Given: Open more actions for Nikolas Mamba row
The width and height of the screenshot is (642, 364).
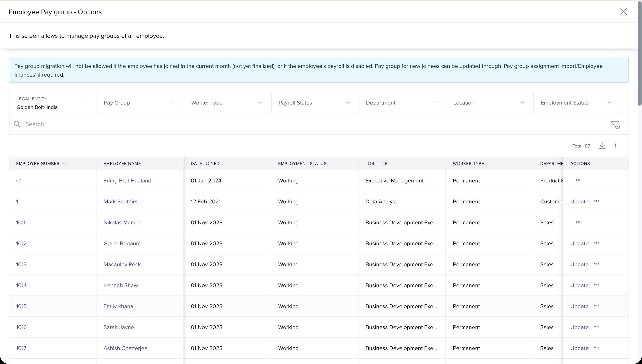Looking at the screenshot, I should [578, 222].
